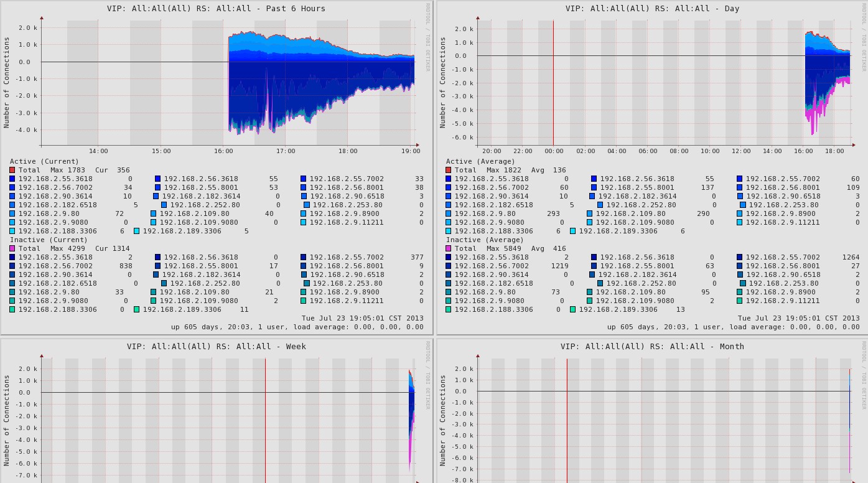
Task: Click the Past 6 Hours graph title
Action: click(216, 9)
